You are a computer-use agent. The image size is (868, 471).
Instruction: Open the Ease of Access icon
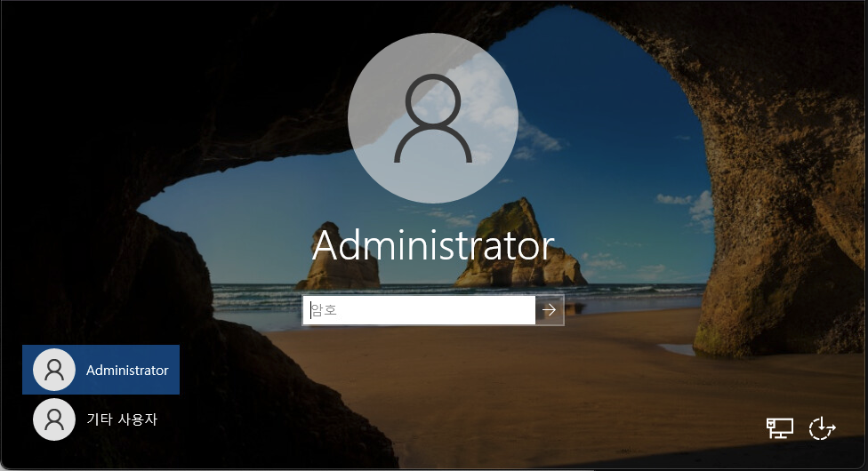[x=822, y=427]
